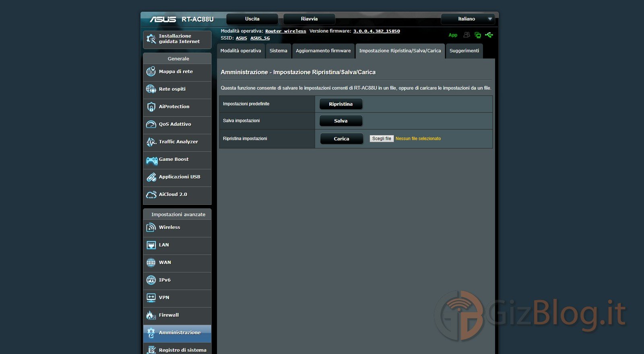644x354 pixels.
Task: Click 'Impostazioni predefinite' label
Action: tap(246, 104)
